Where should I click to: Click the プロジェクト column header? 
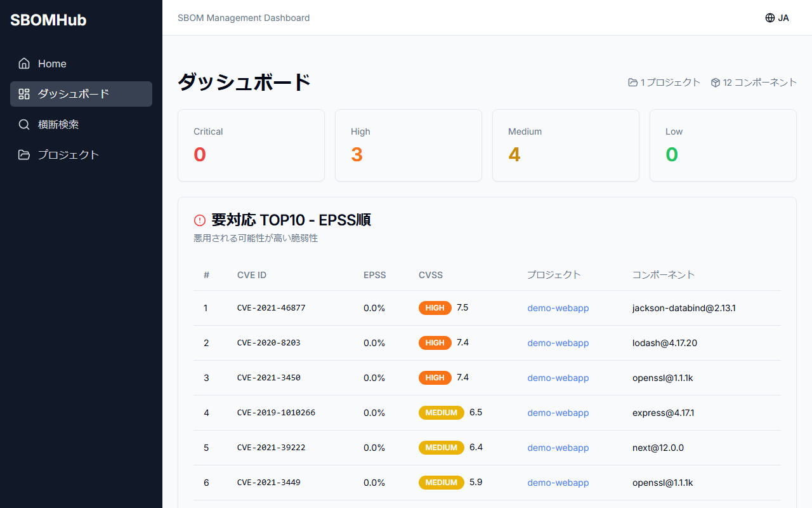(x=554, y=275)
